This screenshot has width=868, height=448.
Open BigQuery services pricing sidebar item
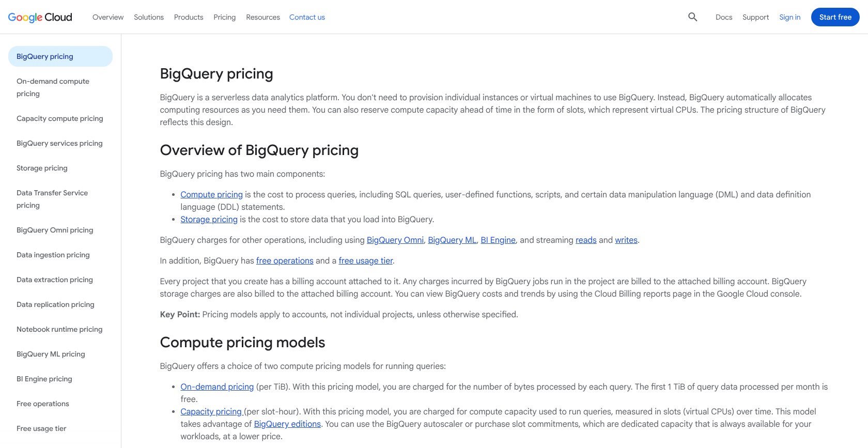click(60, 143)
